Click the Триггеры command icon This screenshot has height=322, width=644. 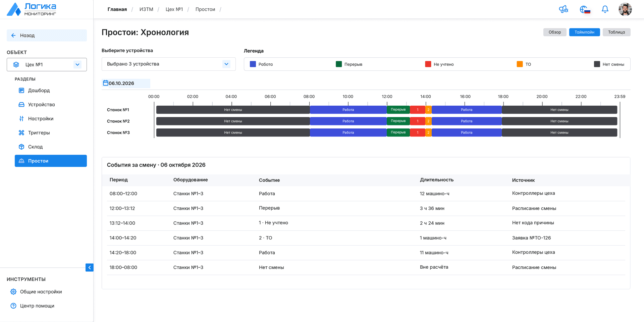click(21, 133)
